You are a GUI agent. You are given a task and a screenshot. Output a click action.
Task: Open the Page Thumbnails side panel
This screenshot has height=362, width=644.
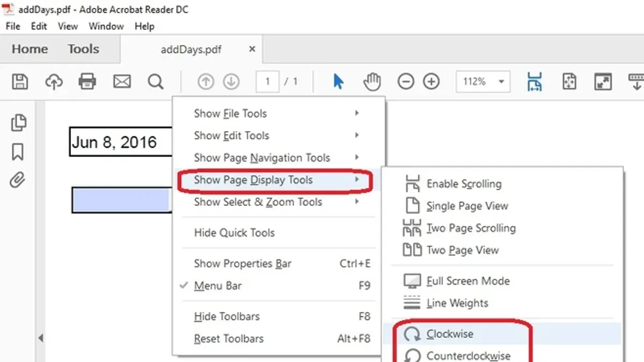pos(18,122)
